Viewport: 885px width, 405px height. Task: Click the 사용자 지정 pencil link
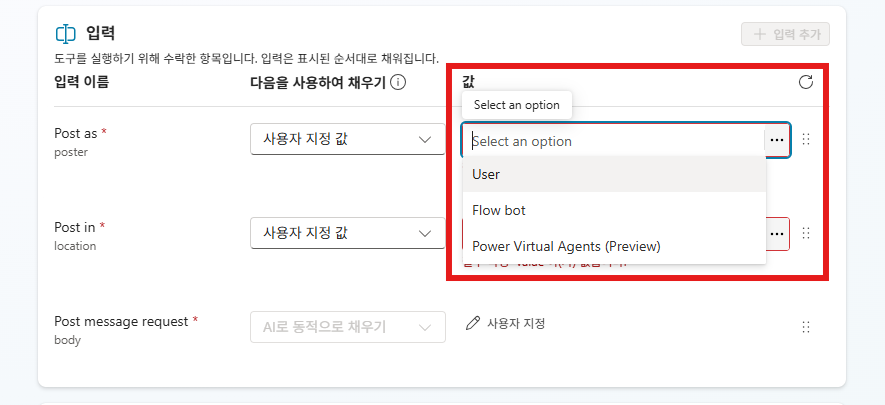pyautogui.click(x=506, y=324)
